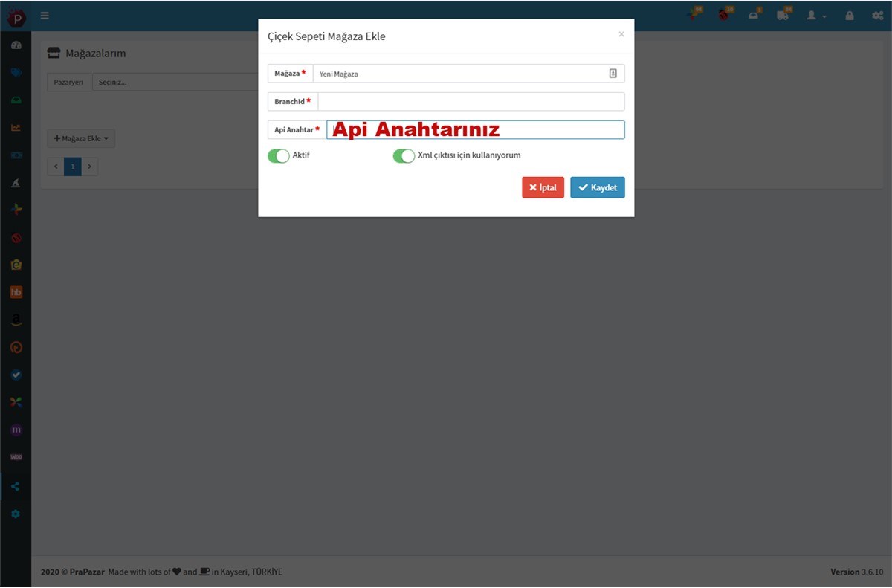
Task: Open the orange circular arrow sidebar icon
Action: (x=16, y=347)
